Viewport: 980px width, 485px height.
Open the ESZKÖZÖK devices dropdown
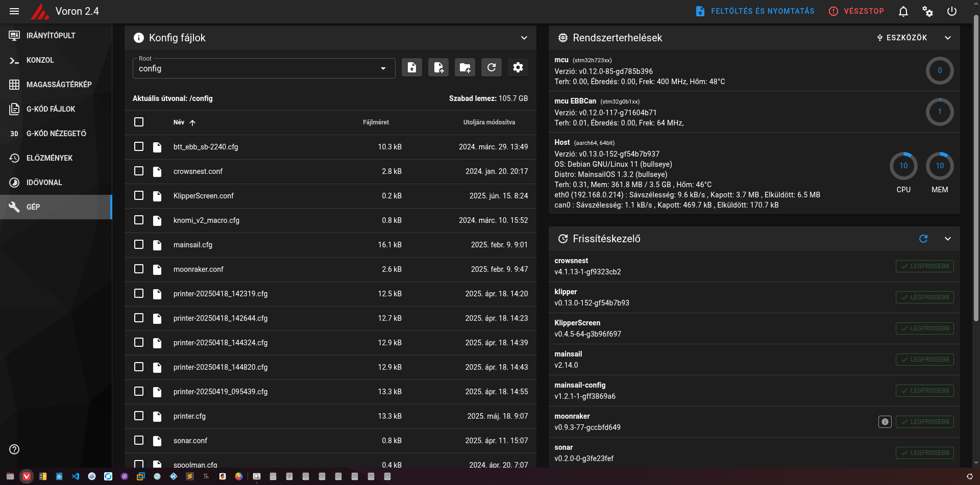(x=902, y=38)
